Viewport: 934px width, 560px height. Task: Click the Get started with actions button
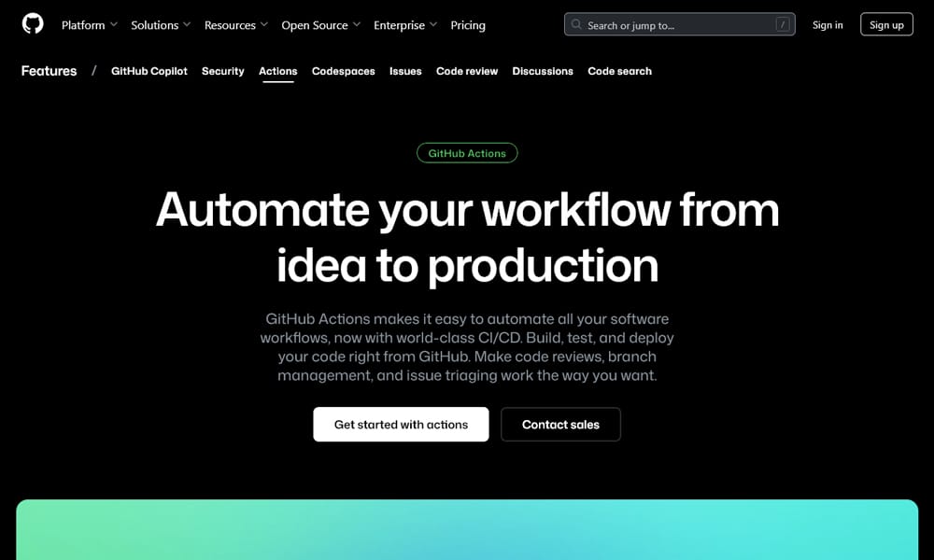(x=401, y=424)
